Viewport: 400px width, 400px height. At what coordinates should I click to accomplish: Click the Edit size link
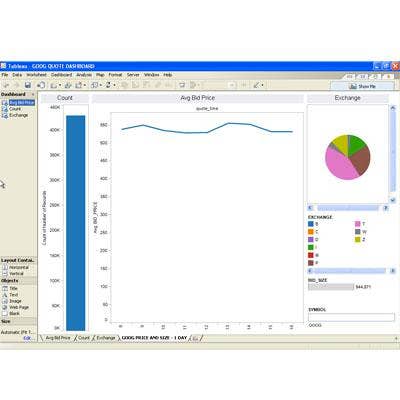click(27, 338)
